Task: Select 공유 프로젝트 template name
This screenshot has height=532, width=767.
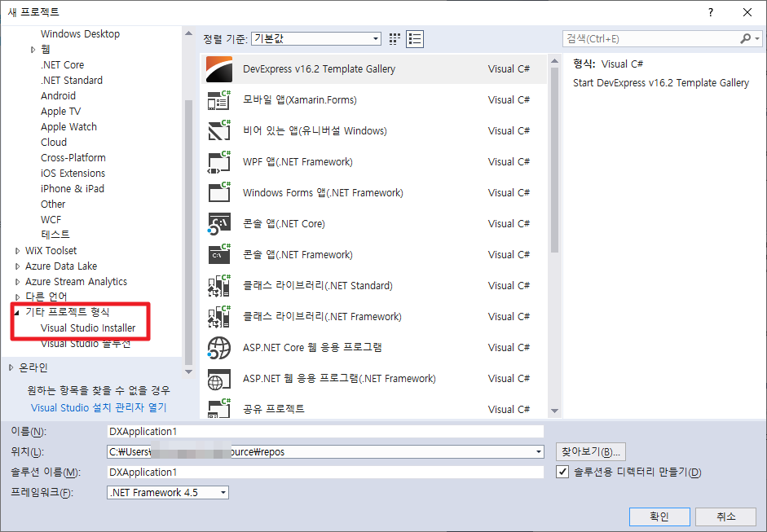Action: (x=273, y=409)
